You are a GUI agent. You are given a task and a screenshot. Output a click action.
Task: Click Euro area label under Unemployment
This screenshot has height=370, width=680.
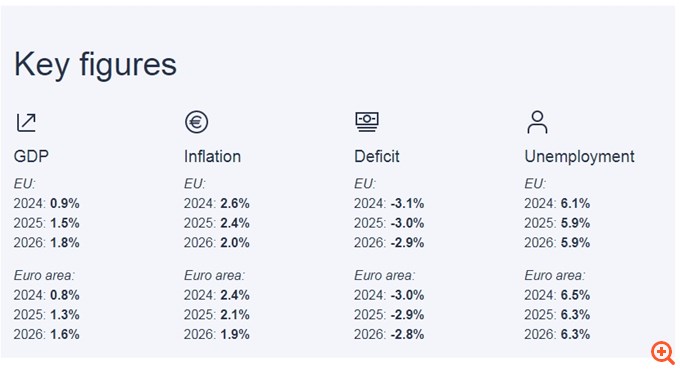(x=555, y=275)
